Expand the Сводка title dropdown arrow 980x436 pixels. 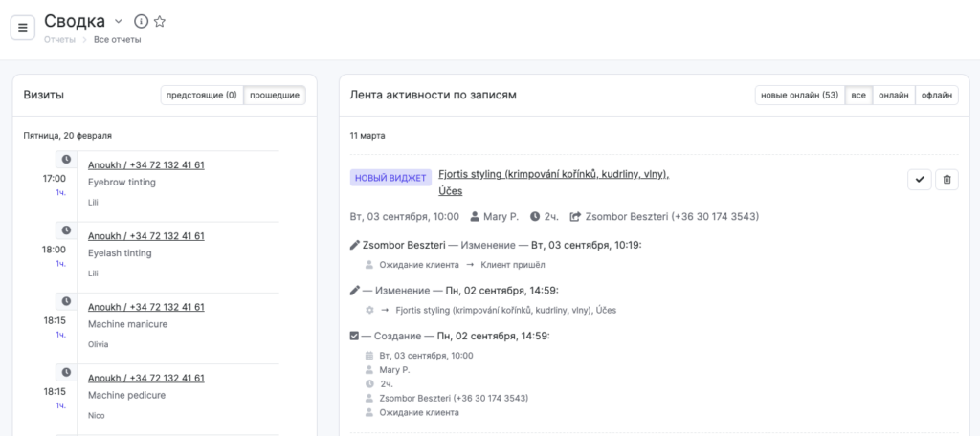point(119,21)
